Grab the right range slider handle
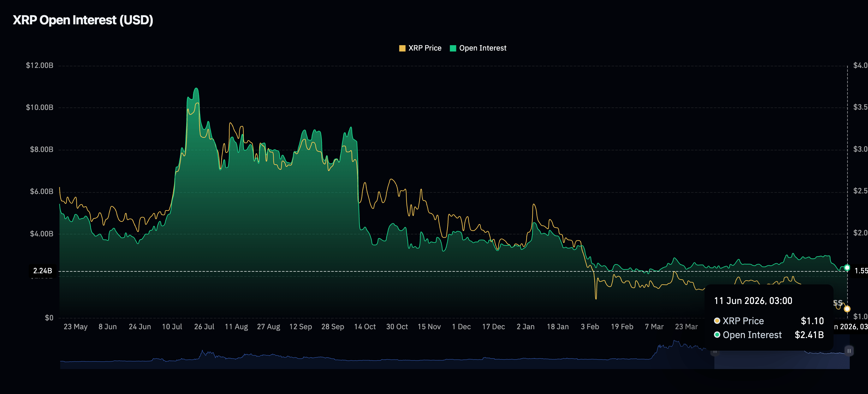The height and width of the screenshot is (394, 868). (849, 351)
